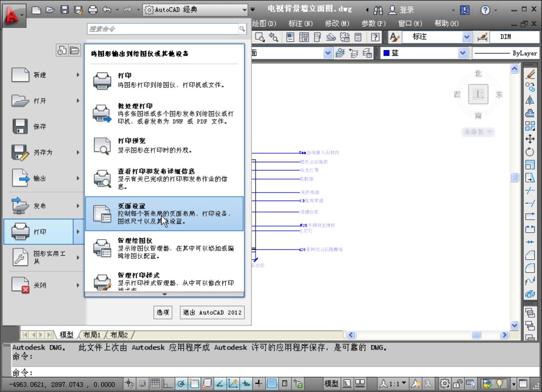Expand the 另存为 submenu arrow
Image resolution: width=542 pixels, height=392 pixels.
click(78, 152)
